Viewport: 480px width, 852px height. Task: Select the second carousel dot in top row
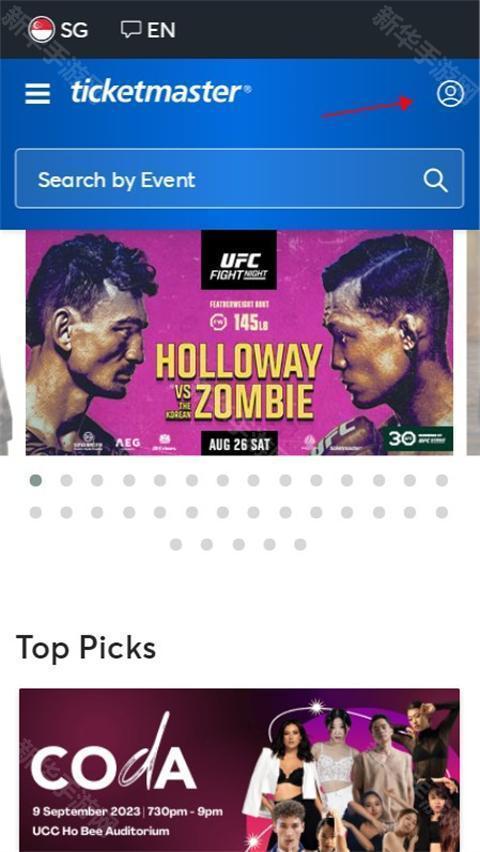click(66, 480)
